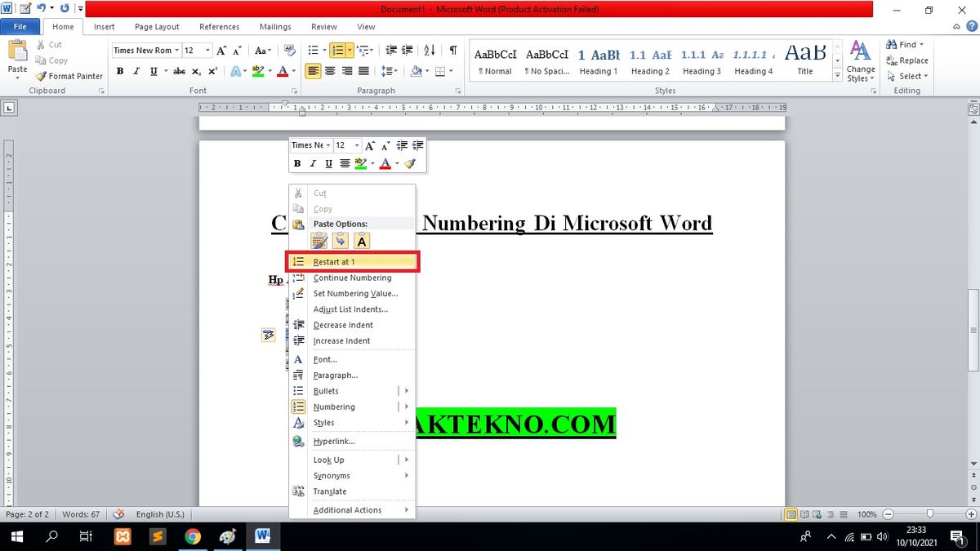Click the Words: 67 counter in status bar

81,514
